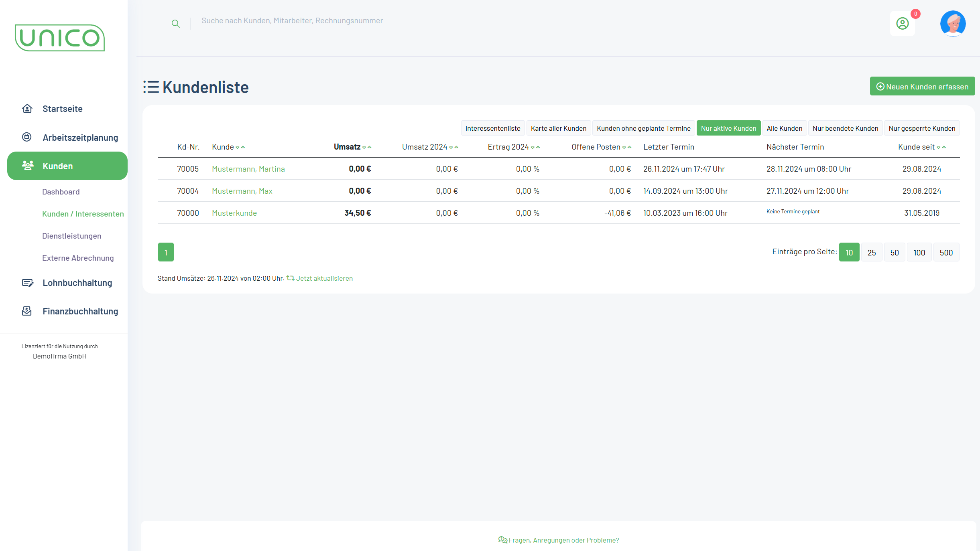980x551 pixels.
Task: Focus the customer search field
Action: click(x=292, y=21)
